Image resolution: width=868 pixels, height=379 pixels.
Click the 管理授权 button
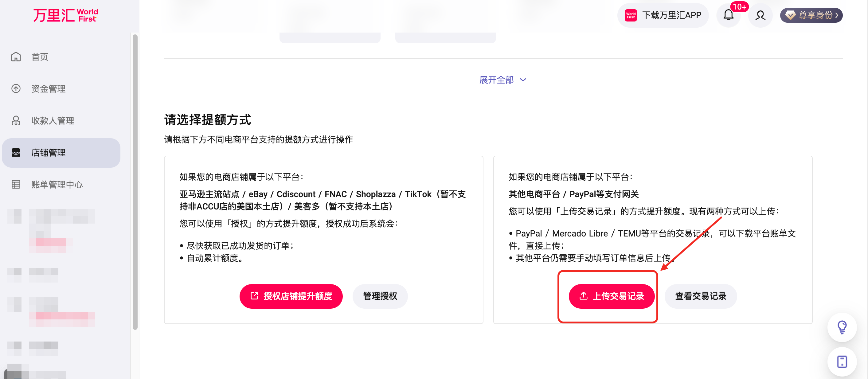[x=380, y=296]
